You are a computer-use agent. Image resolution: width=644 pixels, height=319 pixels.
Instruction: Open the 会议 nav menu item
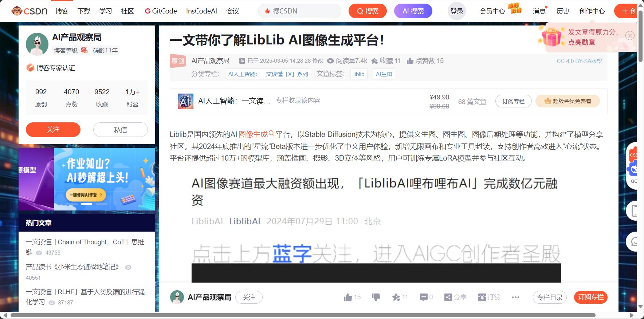(233, 11)
